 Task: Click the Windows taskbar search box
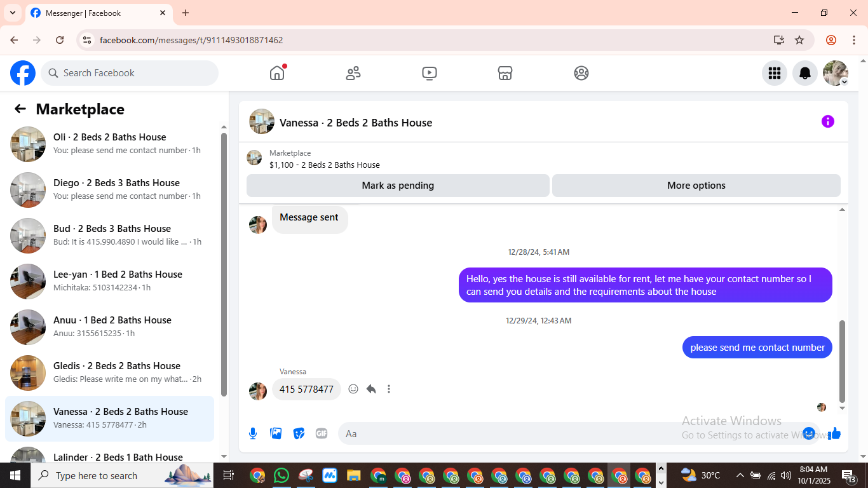pyautogui.click(x=123, y=475)
